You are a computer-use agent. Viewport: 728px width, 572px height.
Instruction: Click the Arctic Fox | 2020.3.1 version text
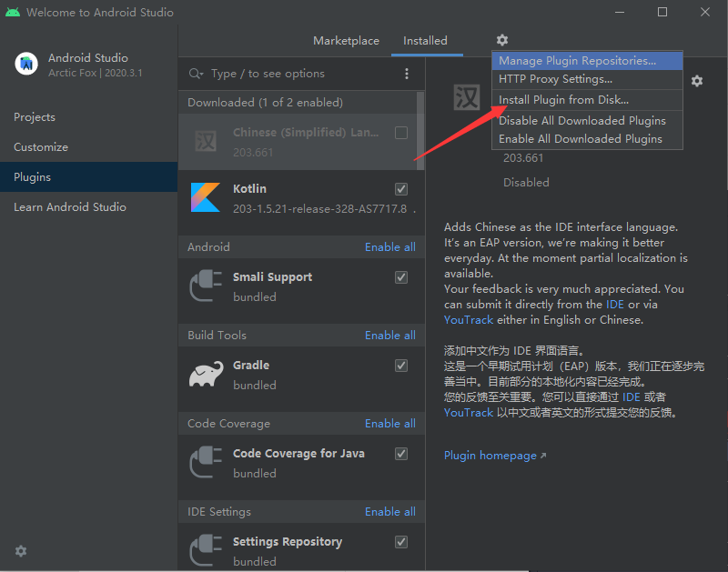coord(96,73)
